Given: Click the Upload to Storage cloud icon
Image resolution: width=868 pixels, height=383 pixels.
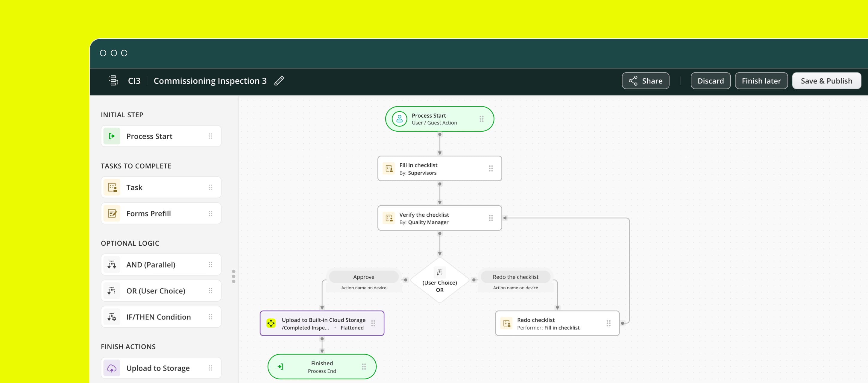Looking at the screenshot, I should [x=112, y=368].
